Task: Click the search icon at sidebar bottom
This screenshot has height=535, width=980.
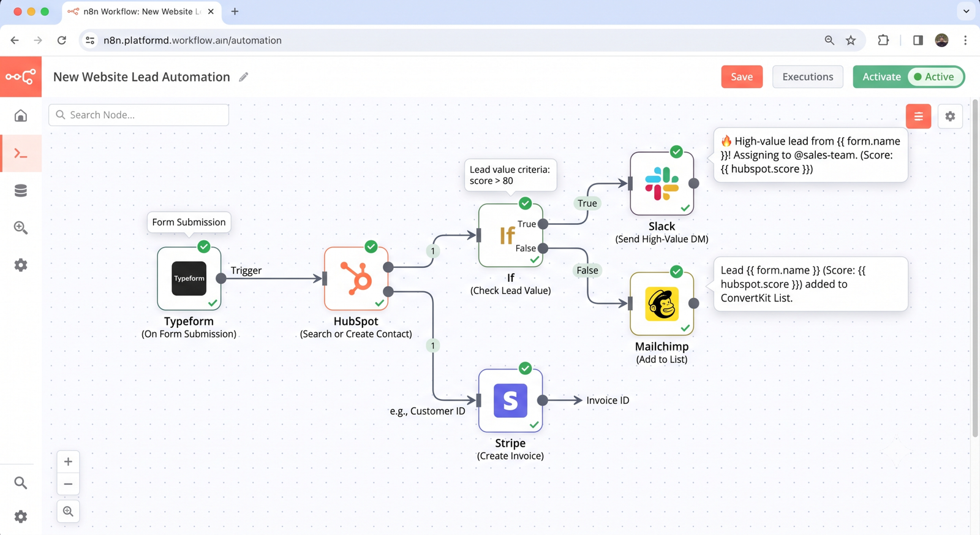Action: (21, 483)
